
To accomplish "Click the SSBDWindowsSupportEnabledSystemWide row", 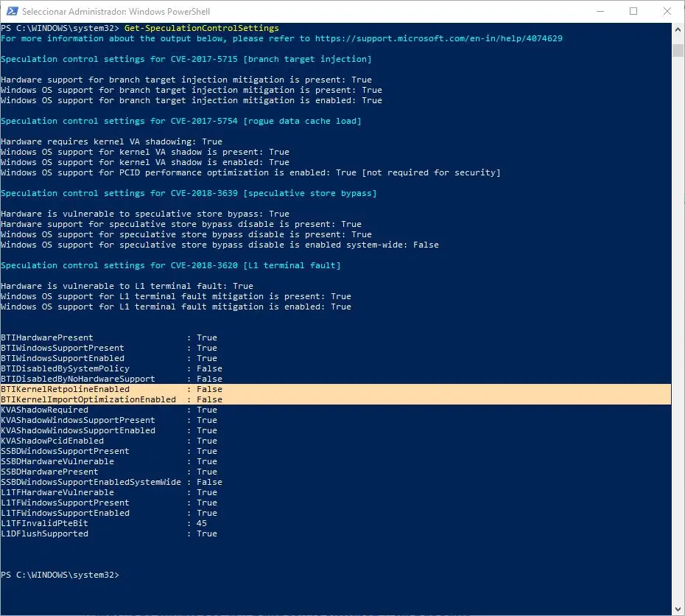I will point(111,483).
